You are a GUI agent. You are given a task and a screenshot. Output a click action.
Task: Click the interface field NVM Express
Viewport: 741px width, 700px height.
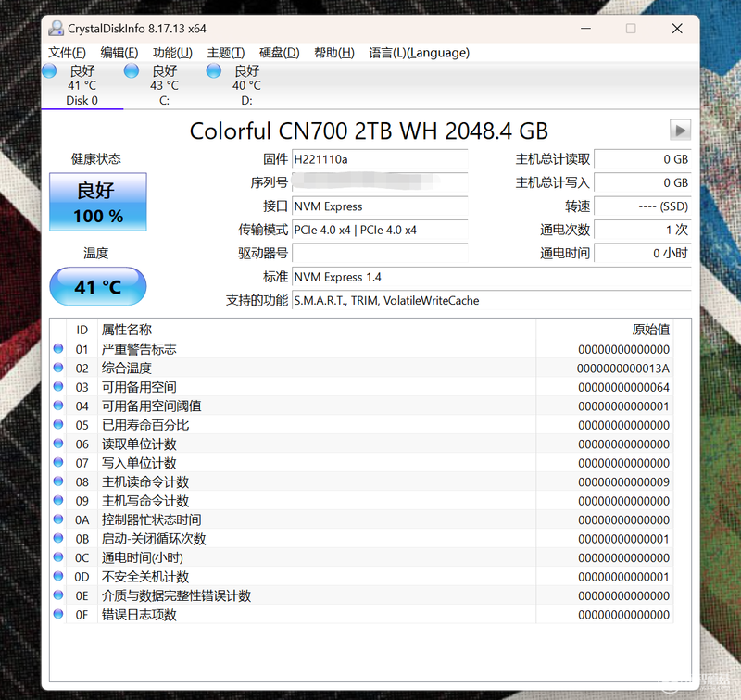380,206
